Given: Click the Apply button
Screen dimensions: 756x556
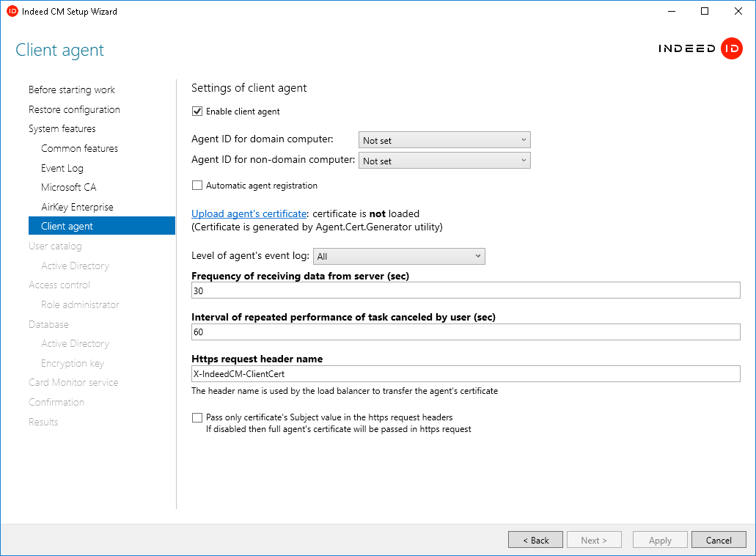Looking at the screenshot, I should tap(660, 540).
